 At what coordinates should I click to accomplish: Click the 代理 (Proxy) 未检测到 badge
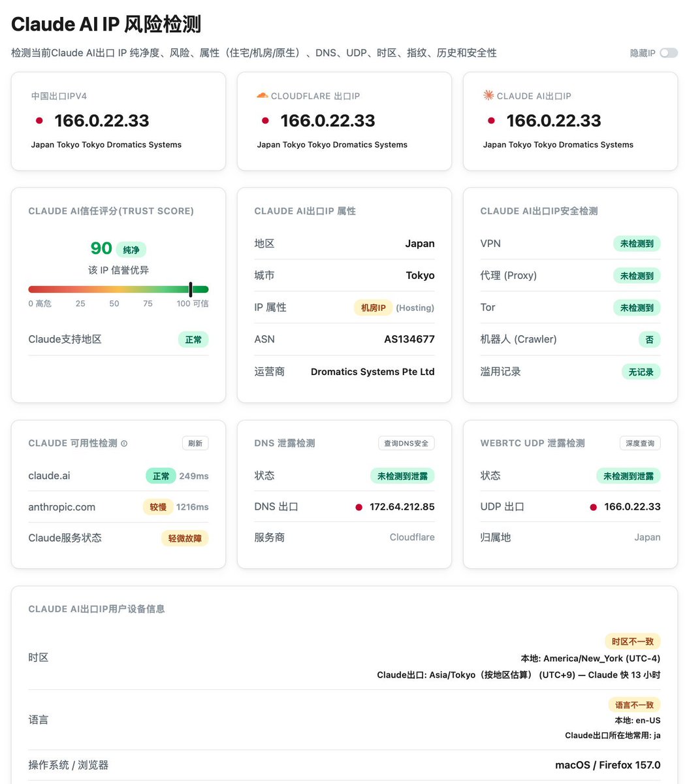637,276
